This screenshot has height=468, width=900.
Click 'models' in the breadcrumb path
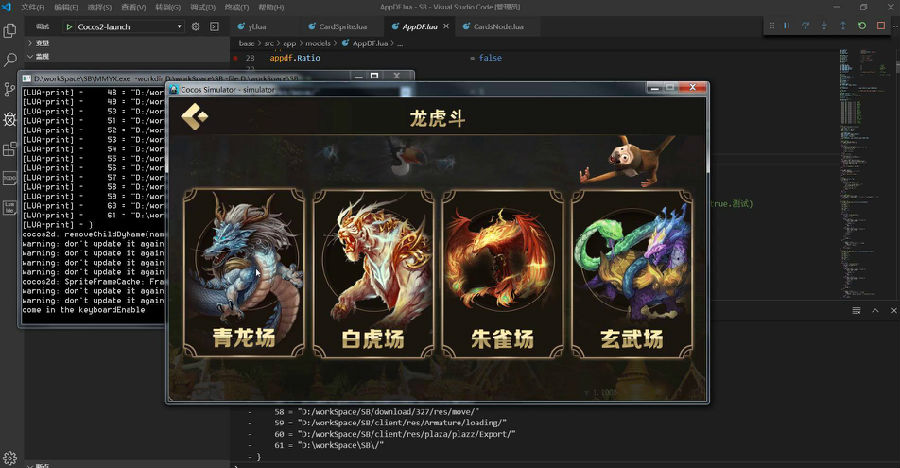coord(317,43)
